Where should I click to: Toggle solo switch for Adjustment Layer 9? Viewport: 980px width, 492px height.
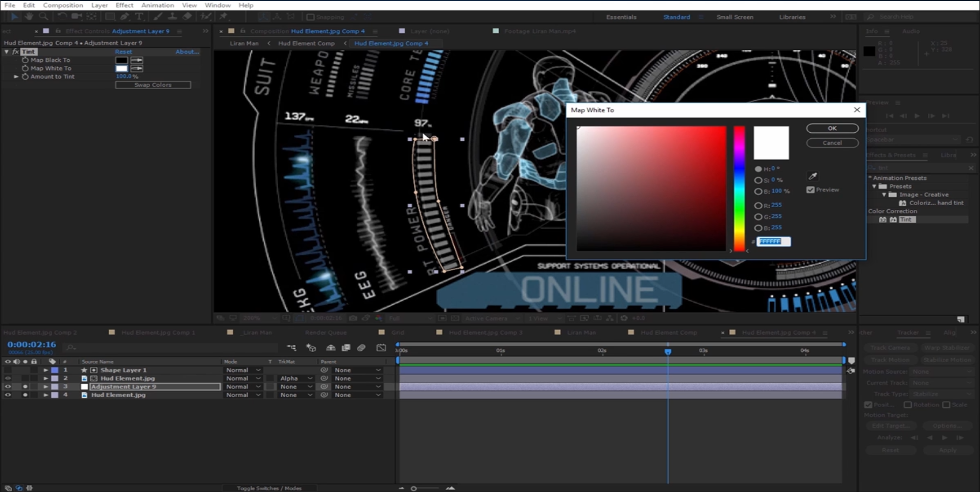click(25, 387)
